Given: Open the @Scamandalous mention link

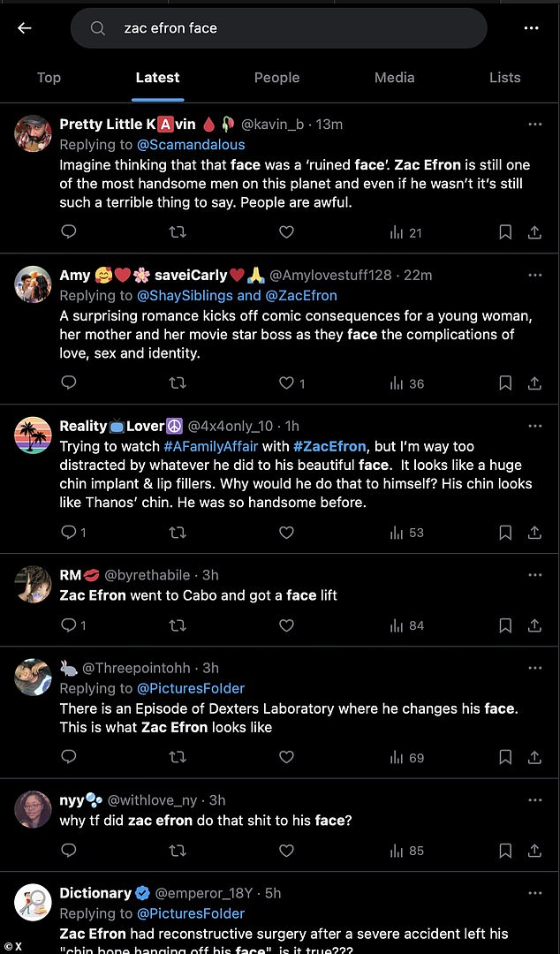Looking at the screenshot, I should click(191, 145).
